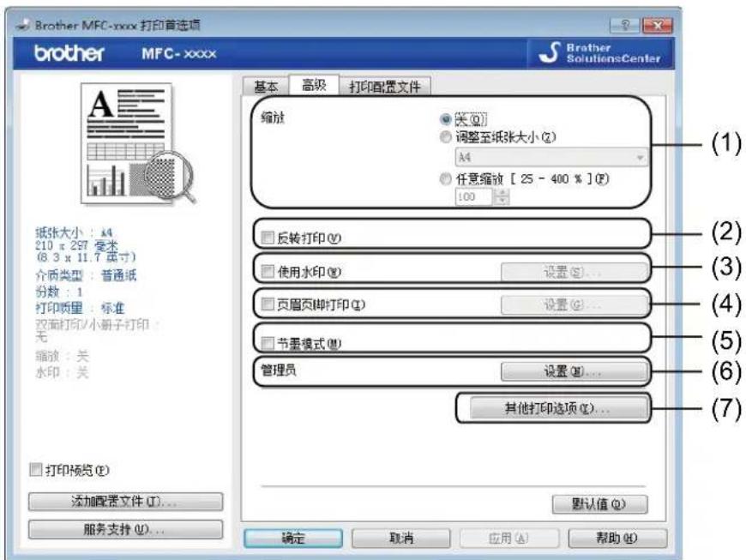This screenshot has height=560, width=746.
Task: Open the 帮助 button
Action: click(617, 538)
